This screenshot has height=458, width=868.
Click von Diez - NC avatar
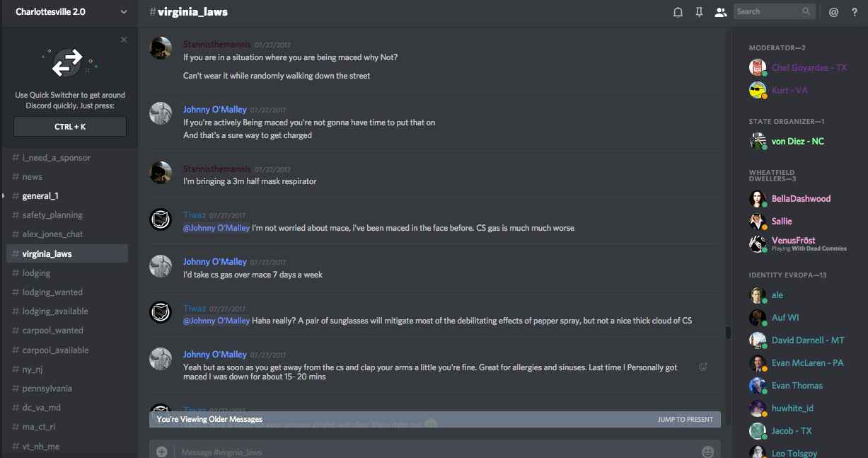(x=758, y=141)
